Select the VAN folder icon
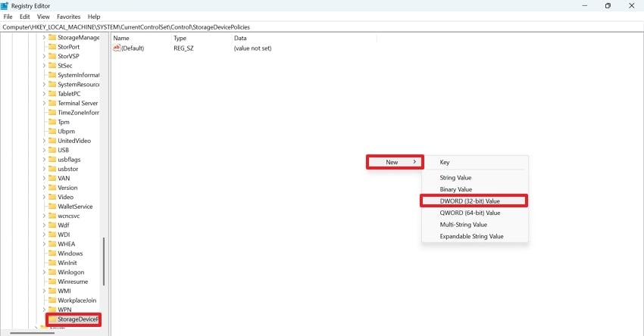 click(x=52, y=178)
